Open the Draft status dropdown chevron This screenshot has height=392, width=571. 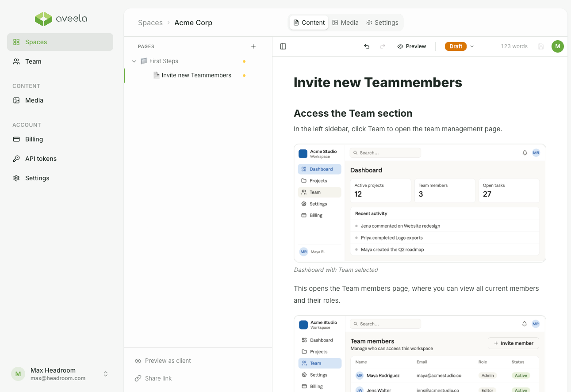[472, 46]
